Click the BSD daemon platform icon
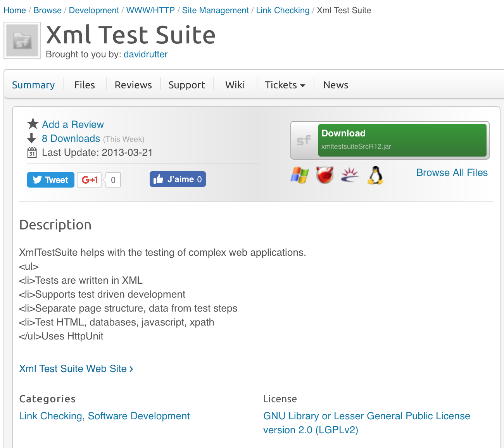The image size is (504, 448). pos(324,175)
